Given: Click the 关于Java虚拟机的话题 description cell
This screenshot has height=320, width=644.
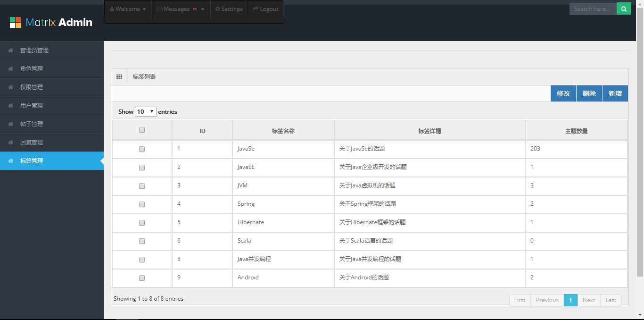Looking at the screenshot, I should tap(429, 185).
